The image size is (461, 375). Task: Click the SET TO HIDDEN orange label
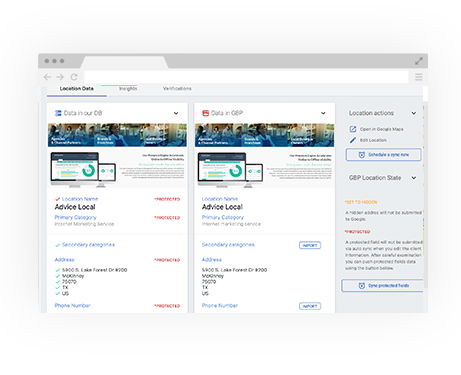click(x=361, y=202)
